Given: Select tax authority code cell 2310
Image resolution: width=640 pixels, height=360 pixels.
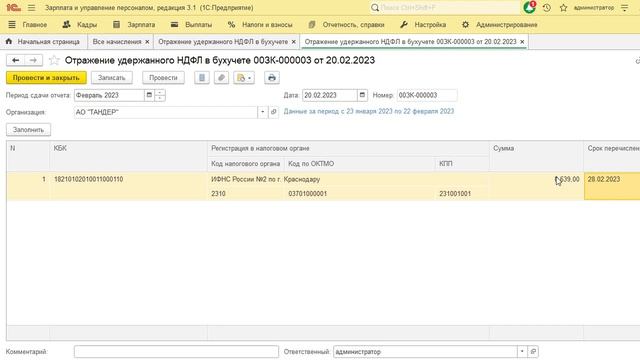Looking at the screenshot, I should tap(246, 193).
